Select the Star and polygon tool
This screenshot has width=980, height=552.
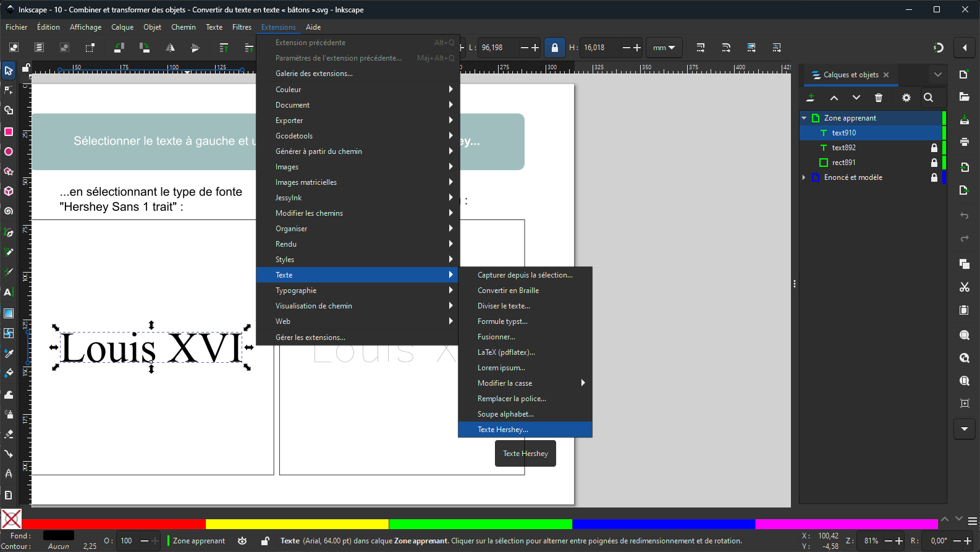[9, 171]
